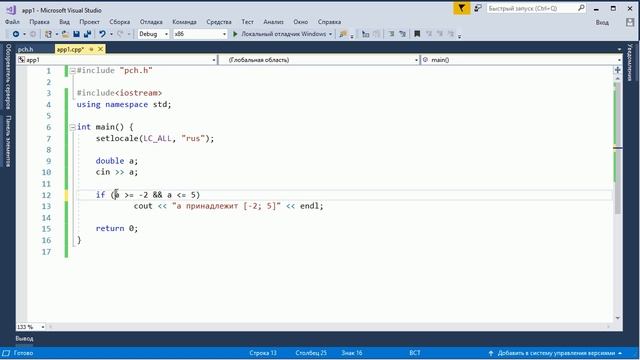Click the ВСТ insert mode indicator

pos(415,353)
